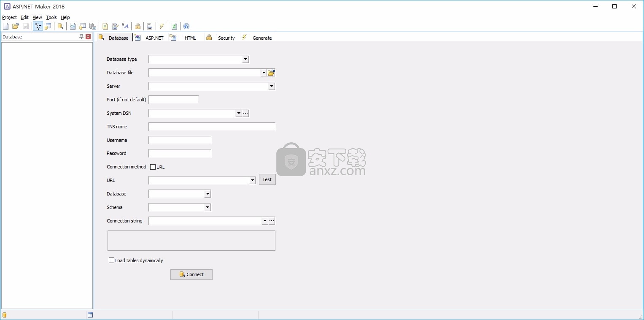Viewport: 644px width, 320px height.
Task: Click the blue help question mark icon
Action: 186,26
